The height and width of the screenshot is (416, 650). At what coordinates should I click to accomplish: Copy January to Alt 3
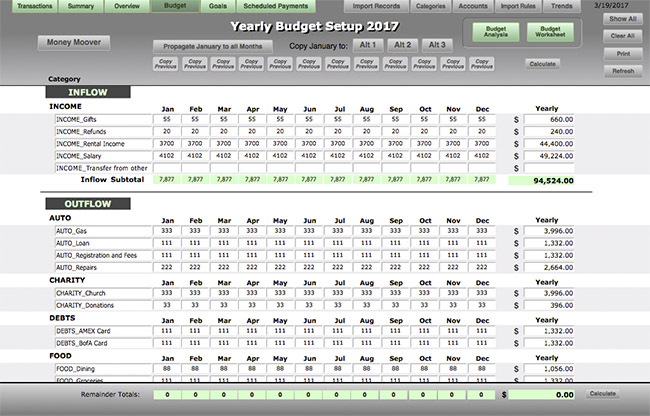pos(437,45)
